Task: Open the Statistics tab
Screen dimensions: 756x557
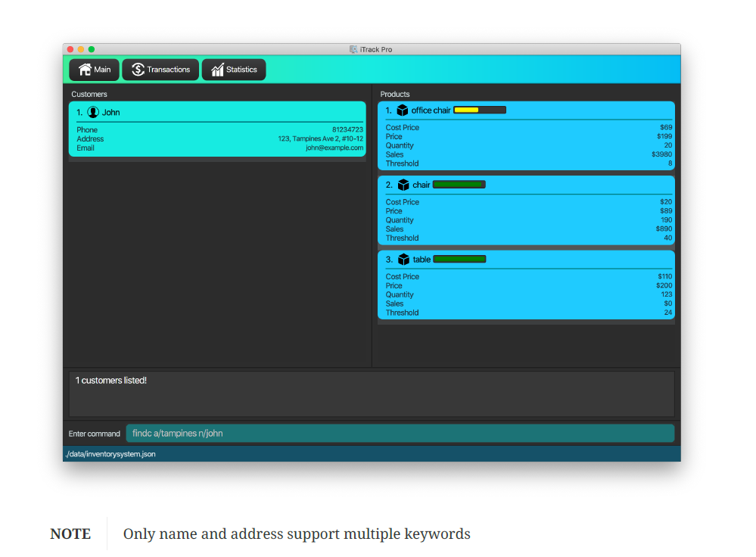Action: [234, 70]
